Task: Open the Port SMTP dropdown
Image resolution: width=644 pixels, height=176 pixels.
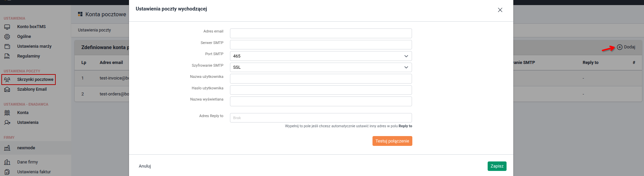Action: 320,56
